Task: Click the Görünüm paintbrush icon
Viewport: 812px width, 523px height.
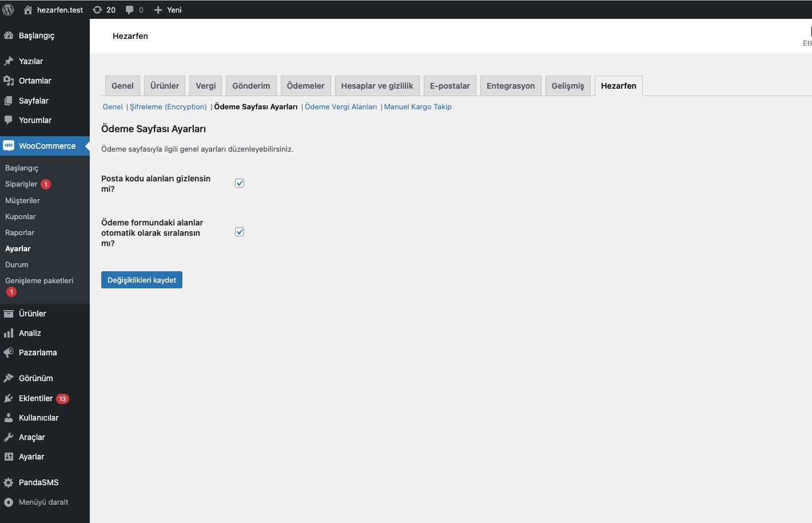Action: pyautogui.click(x=9, y=378)
